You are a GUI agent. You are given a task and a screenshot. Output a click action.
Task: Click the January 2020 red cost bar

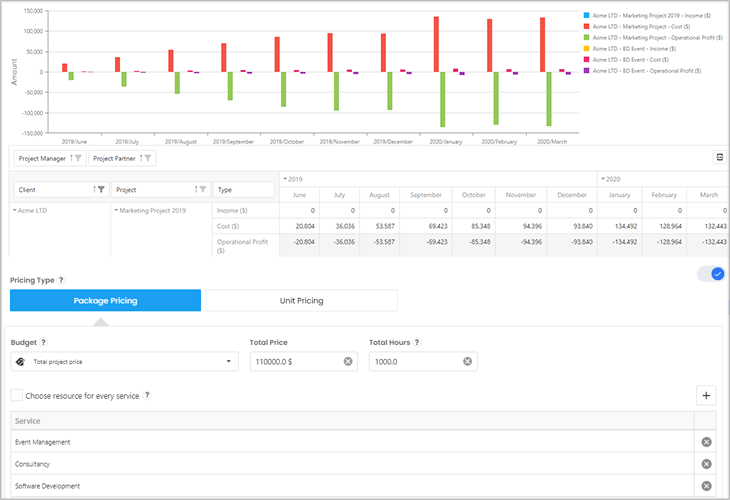coord(436,44)
